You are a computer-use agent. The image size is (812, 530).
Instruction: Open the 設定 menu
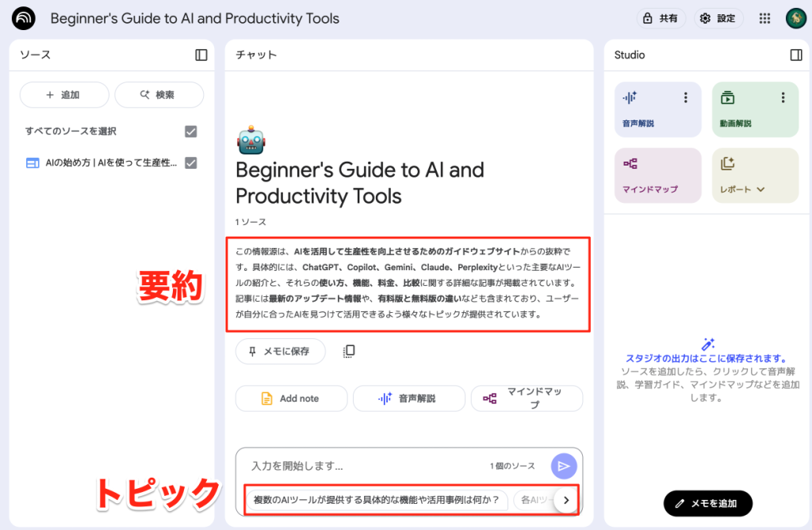click(718, 18)
